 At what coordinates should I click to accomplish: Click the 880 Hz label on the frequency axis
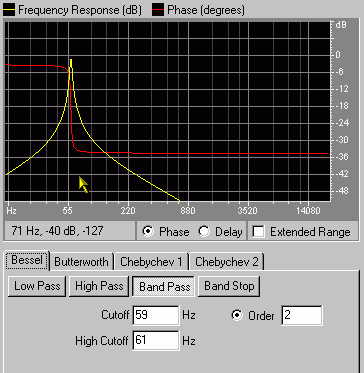click(x=189, y=211)
